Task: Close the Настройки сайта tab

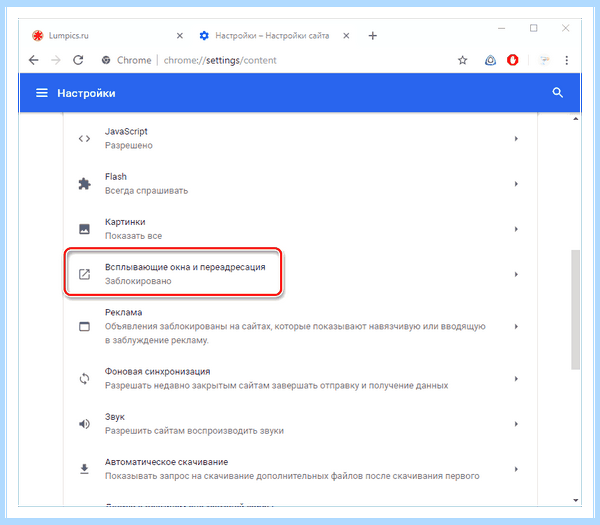Action: [346, 36]
